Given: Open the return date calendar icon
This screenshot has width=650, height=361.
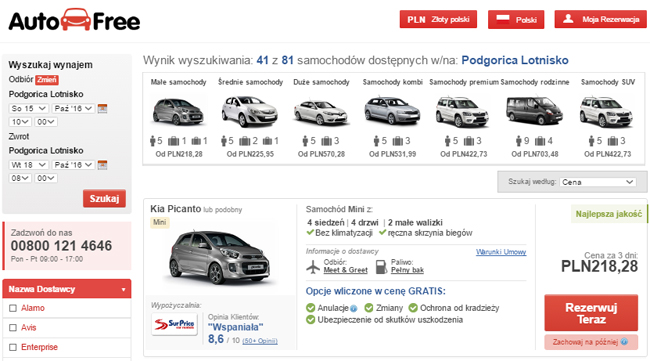Looking at the screenshot, I should pos(102,165).
